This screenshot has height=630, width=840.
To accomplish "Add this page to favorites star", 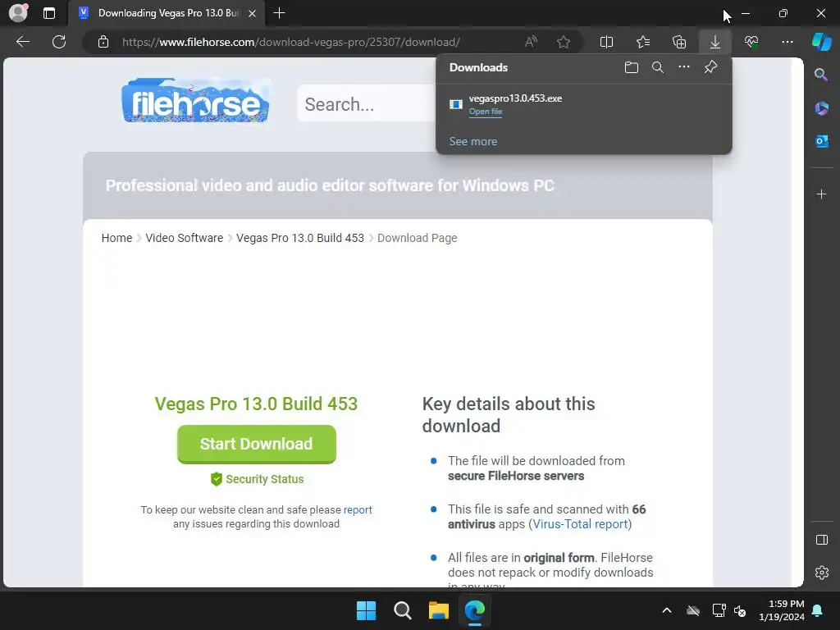I will 563,42.
